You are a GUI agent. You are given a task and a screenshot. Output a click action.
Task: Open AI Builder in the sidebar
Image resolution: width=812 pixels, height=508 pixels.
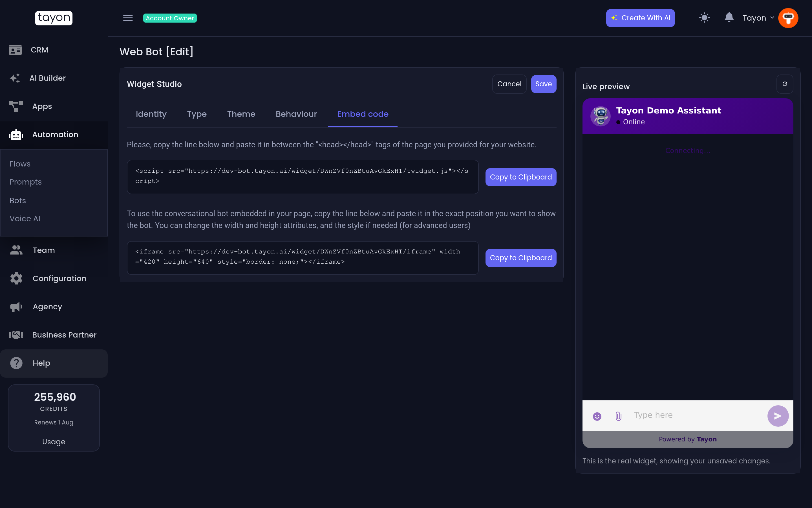coord(54,78)
